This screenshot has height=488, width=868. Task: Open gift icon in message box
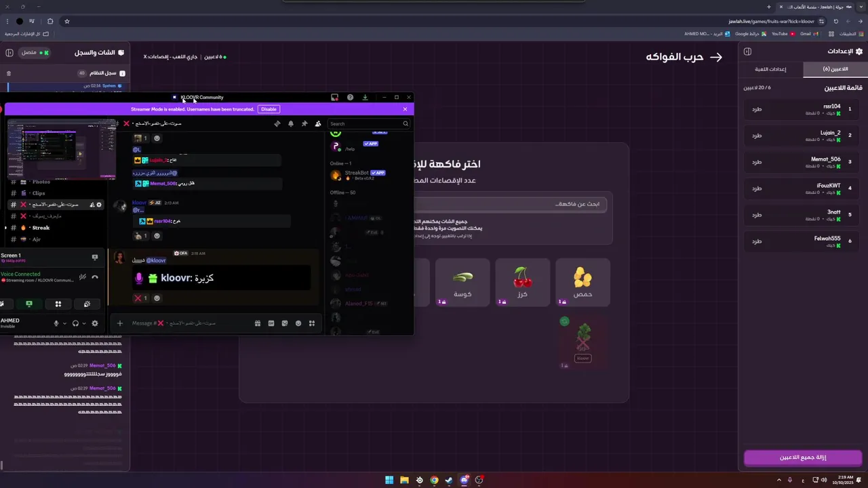click(258, 323)
